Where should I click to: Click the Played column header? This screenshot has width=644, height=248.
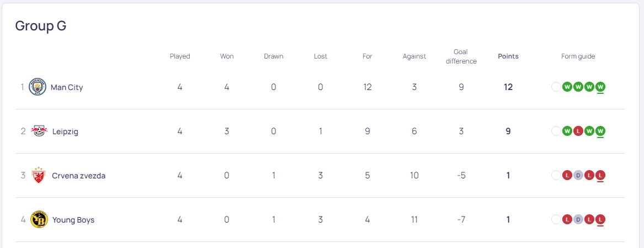pos(180,56)
